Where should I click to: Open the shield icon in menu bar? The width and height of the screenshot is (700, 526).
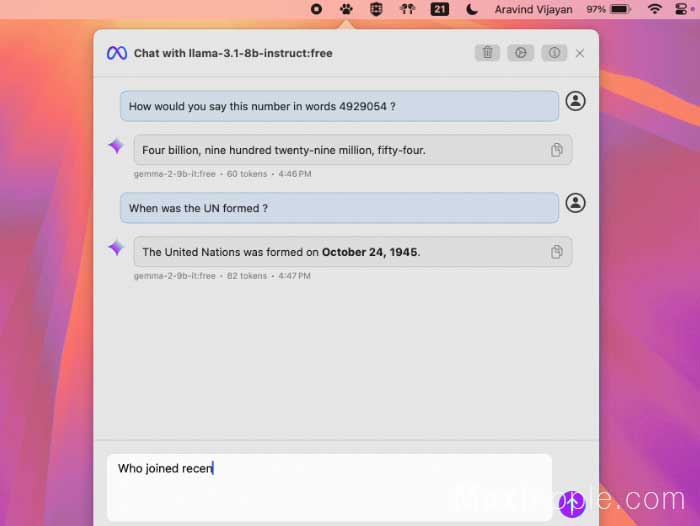[x=376, y=9]
